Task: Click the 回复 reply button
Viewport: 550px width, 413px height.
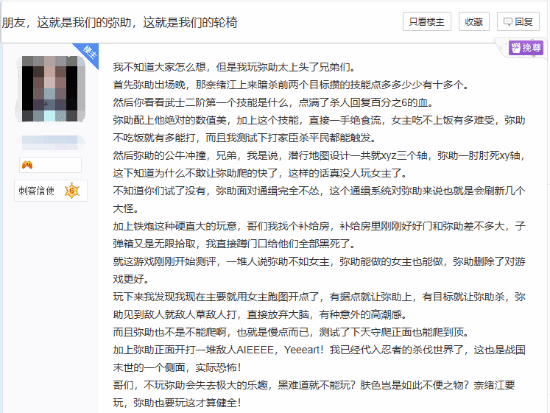Action: coord(518,22)
